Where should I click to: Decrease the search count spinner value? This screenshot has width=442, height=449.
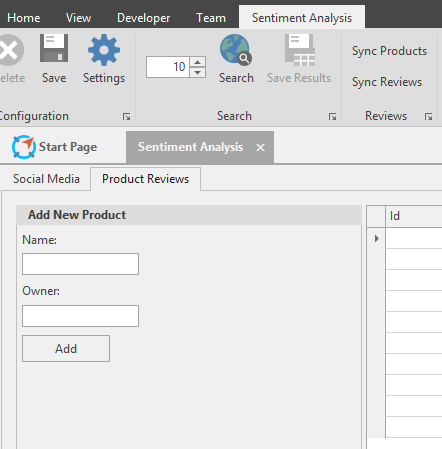[x=198, y=72]
